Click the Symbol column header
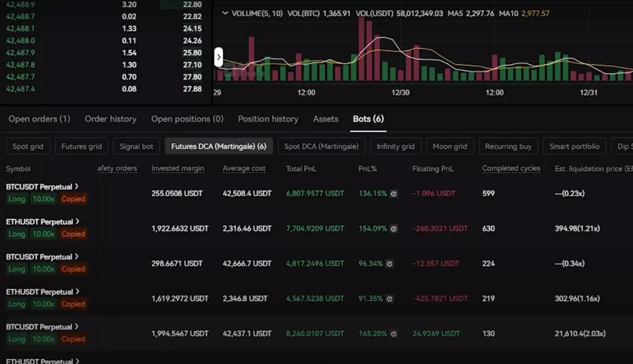The image size is (633, 364). point(18,169)
